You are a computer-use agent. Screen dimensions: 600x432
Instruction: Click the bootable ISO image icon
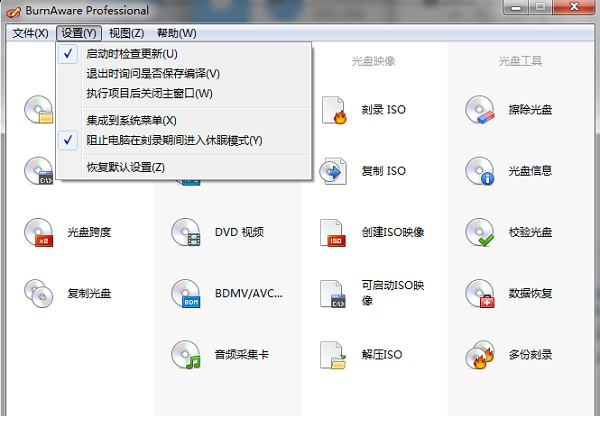point(333,294)
